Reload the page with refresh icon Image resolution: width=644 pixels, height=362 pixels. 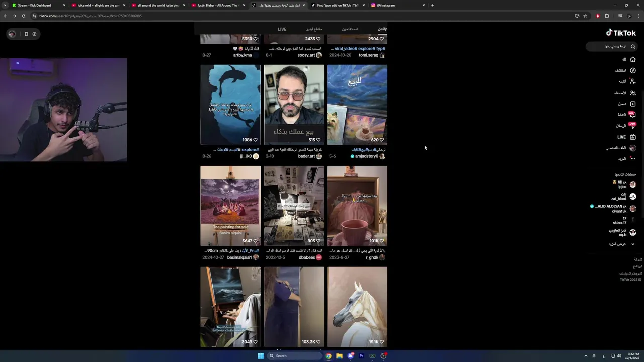(23, 16)
